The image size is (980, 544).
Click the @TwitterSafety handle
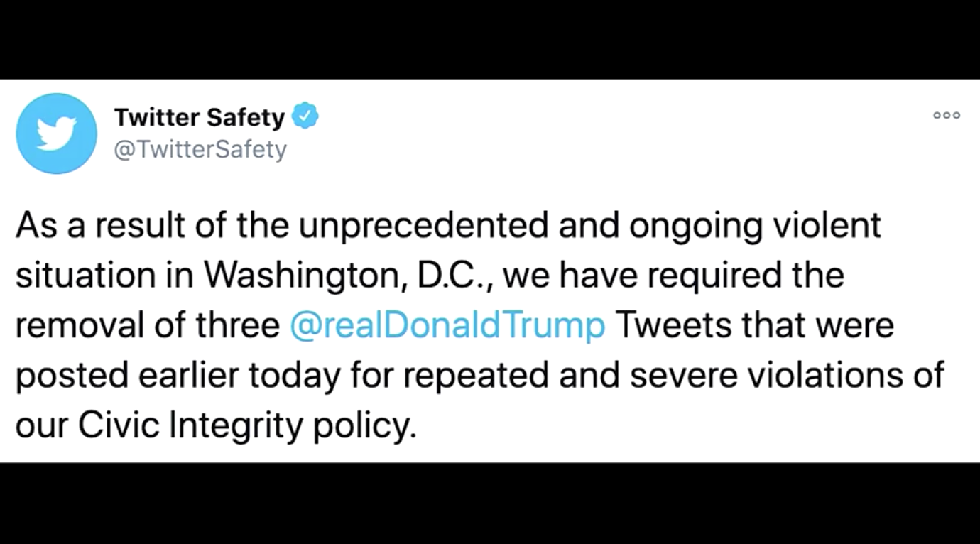click(x=200, y=149)
